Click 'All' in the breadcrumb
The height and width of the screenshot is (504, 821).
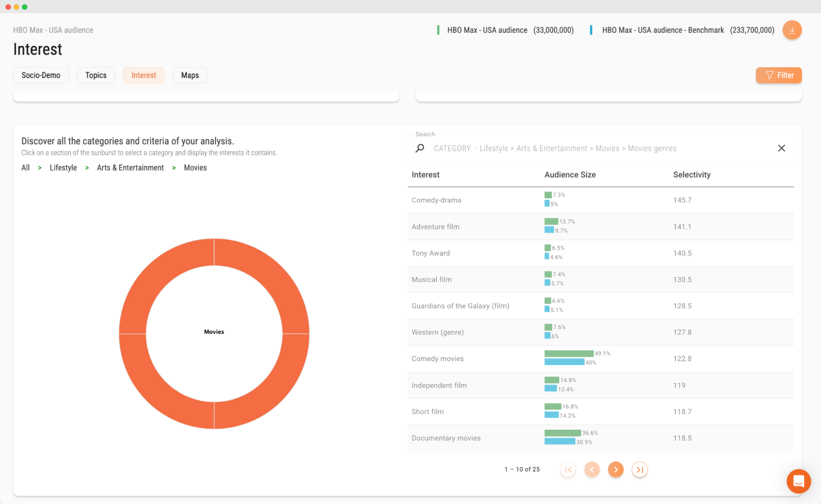click(25, 168)
